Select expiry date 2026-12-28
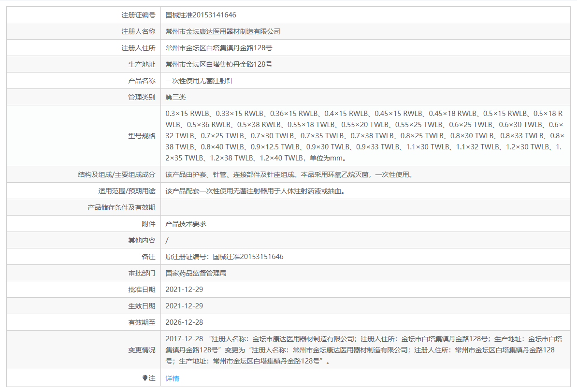 pos(184,322)
